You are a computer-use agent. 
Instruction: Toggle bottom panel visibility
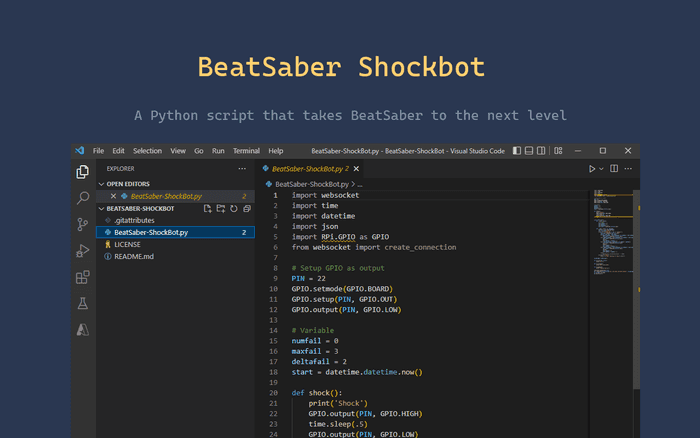click(529, 150)
